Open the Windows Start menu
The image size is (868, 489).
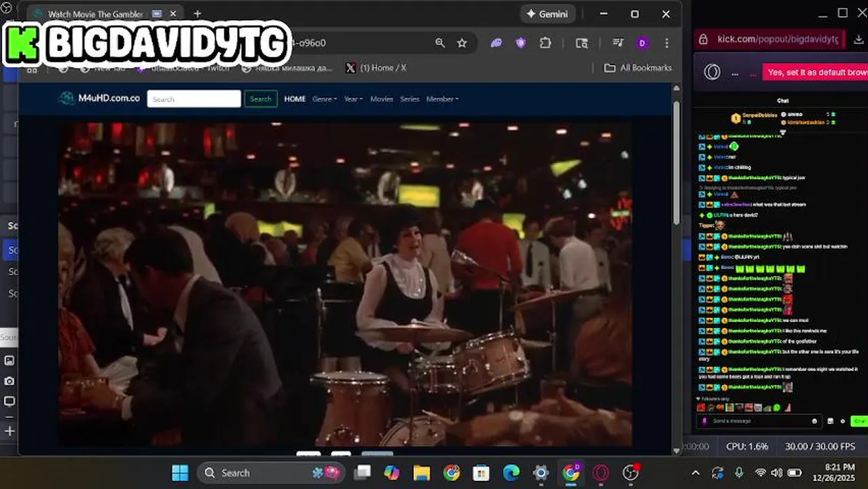click(180, 473)
